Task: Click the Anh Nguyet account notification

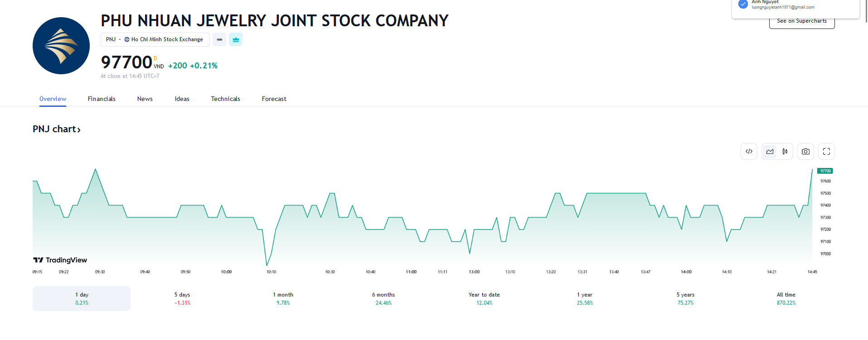Action: coord(795,9)
